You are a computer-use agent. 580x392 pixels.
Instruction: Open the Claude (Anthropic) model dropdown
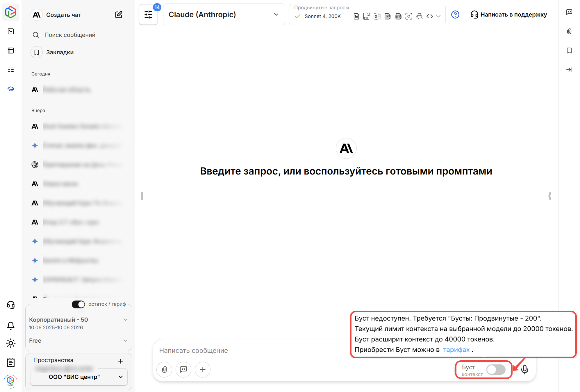click(x=224, y=15)
